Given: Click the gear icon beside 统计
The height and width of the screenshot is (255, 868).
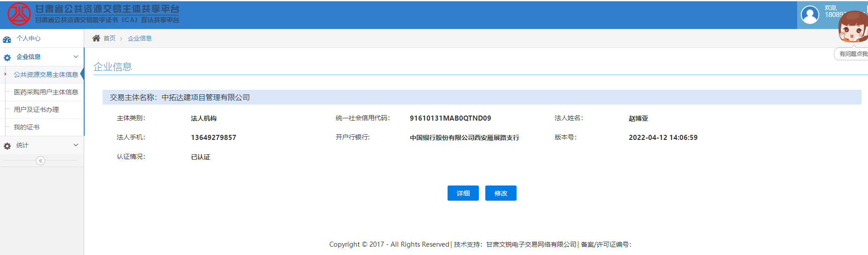Looking at the screenshot, I should pos(7,146).
